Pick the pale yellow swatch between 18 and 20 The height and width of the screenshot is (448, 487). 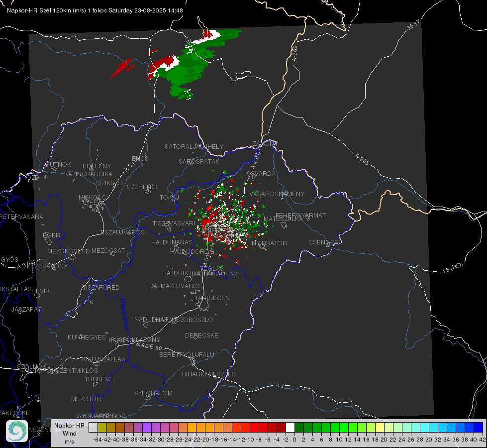pos(380,427)
